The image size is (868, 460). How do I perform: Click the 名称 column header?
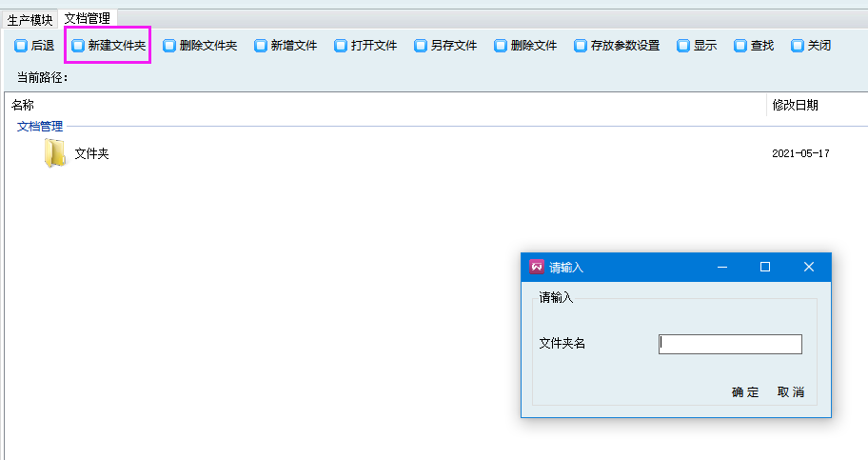(23, 105)
